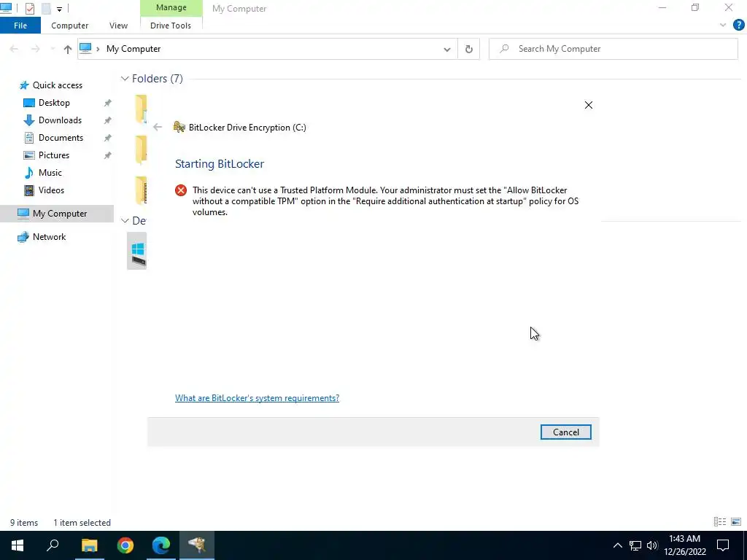Open Downloads in the navigation pane
The image size is (747, 560).
point(60,120)
